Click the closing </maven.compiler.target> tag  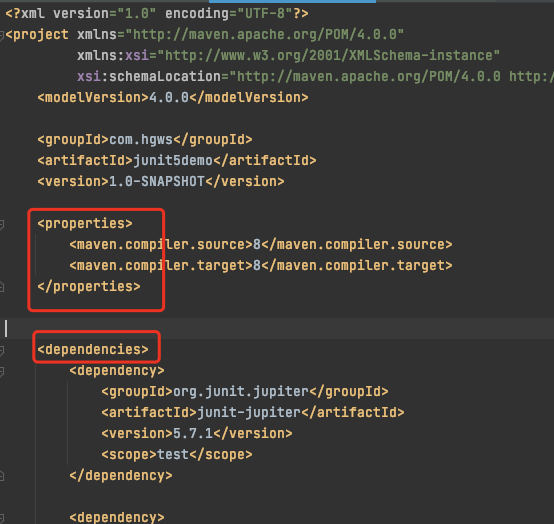coord(357,266)
